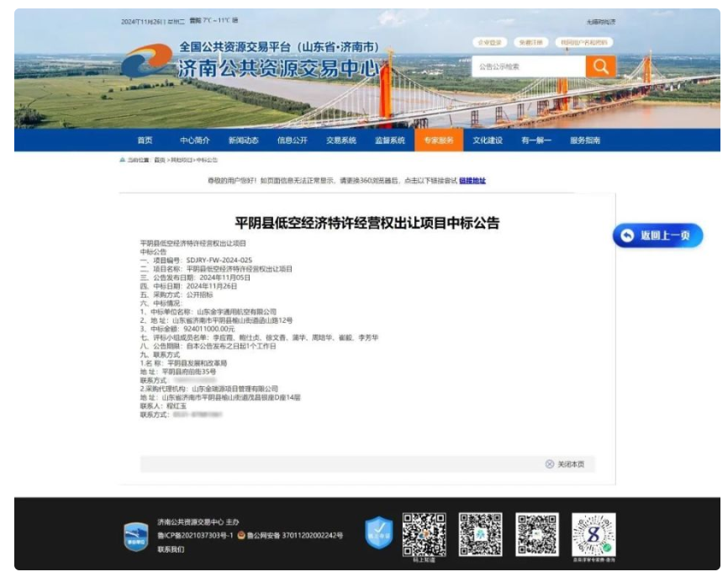
Task: Select the 专家服务 navigation tab
Action: (x=438, y=140)
